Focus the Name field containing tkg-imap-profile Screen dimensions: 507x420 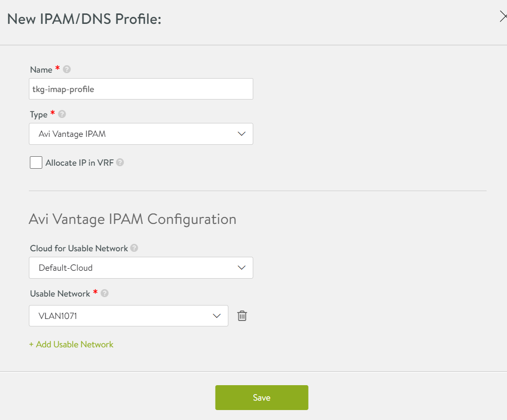[141, 89]
